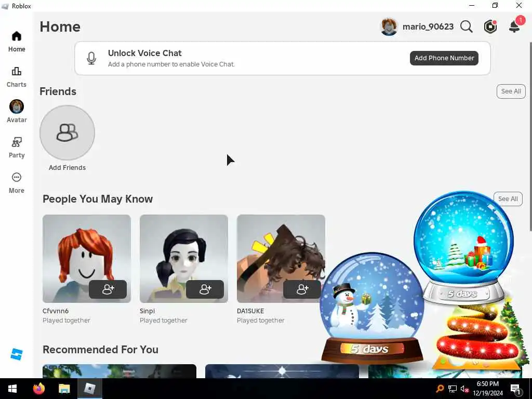Click the magnifier icon in system tray
The image size is (532, 399).
point(440,389)
